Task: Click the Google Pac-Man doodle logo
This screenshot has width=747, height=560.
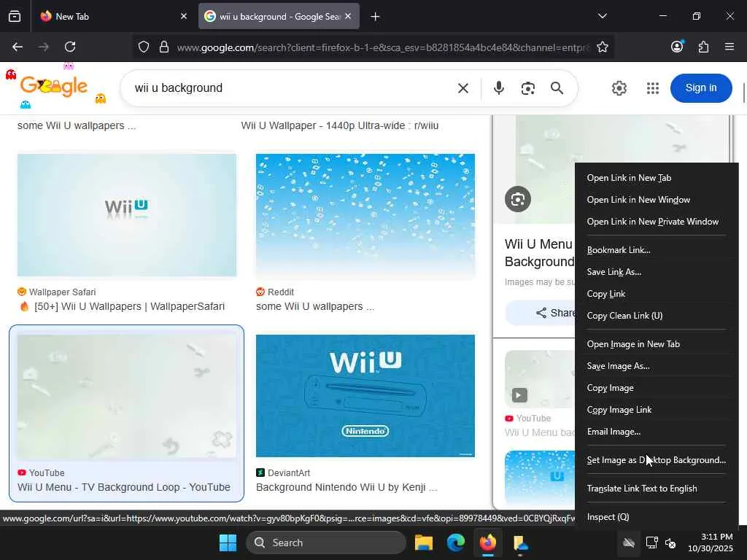Action: coord(53,86)
